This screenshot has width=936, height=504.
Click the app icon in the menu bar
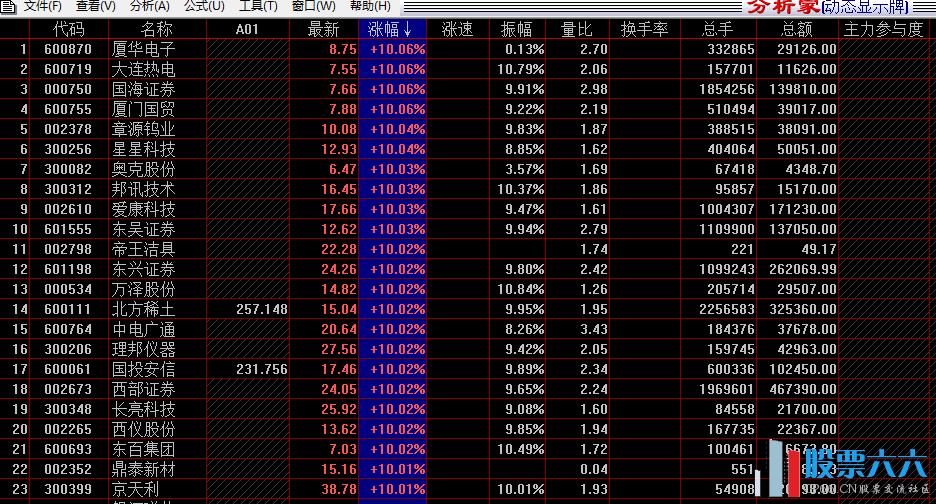pos(8,6)
